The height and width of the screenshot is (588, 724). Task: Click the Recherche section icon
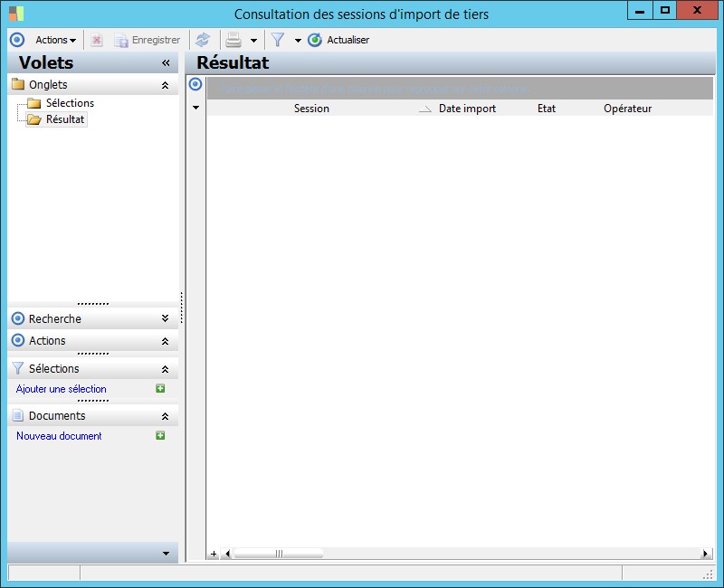pos(18,318)
